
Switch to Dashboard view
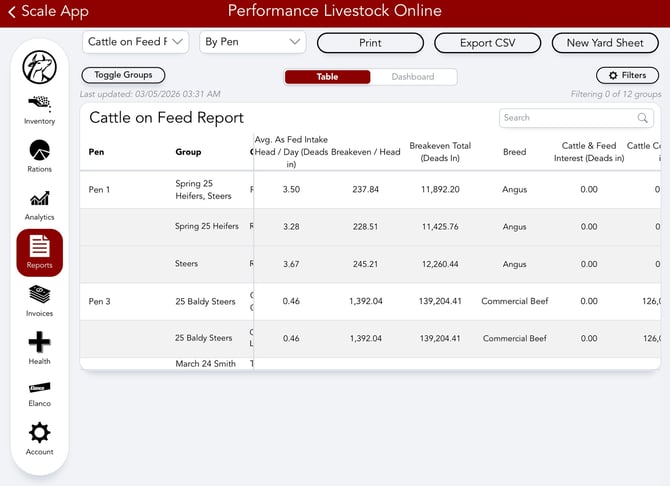pos(412,77)
